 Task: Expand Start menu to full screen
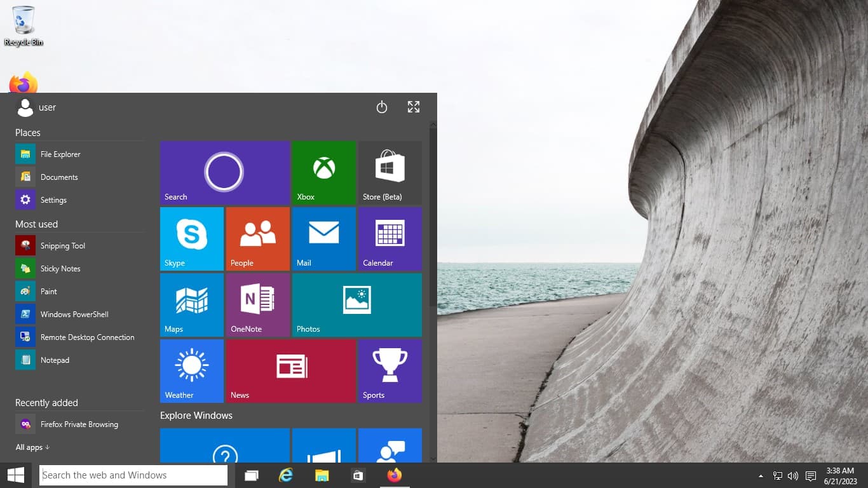[414, 107]
